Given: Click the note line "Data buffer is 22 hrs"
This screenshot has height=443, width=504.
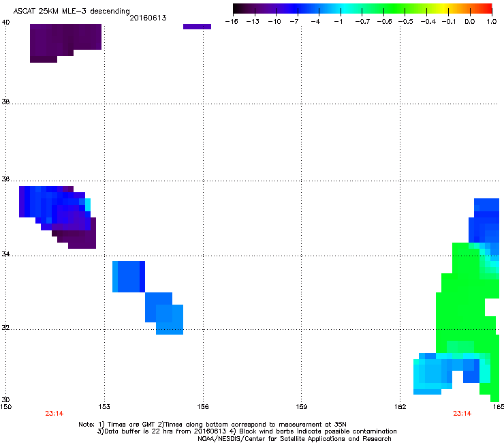Looking at the screenshot, I should (247, 431).
